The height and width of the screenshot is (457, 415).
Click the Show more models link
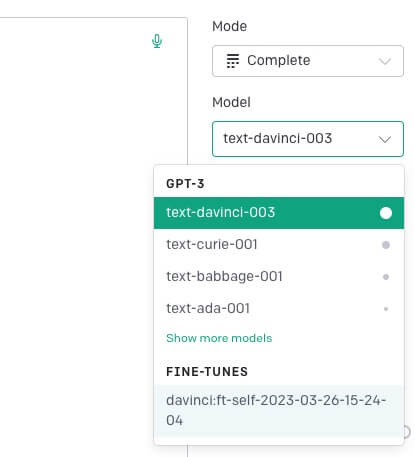pyautogui.click(x=219, y=338)
